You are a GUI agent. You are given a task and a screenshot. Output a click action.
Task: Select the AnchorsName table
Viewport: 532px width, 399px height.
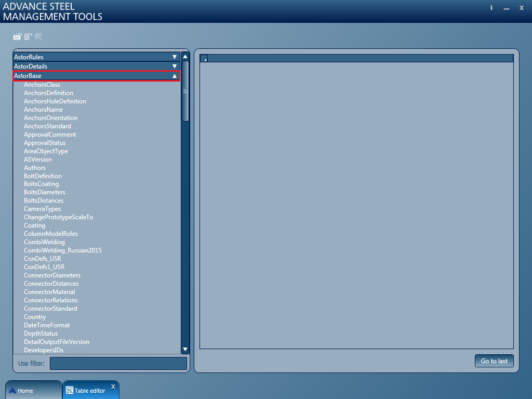click(x=44, y=110)
